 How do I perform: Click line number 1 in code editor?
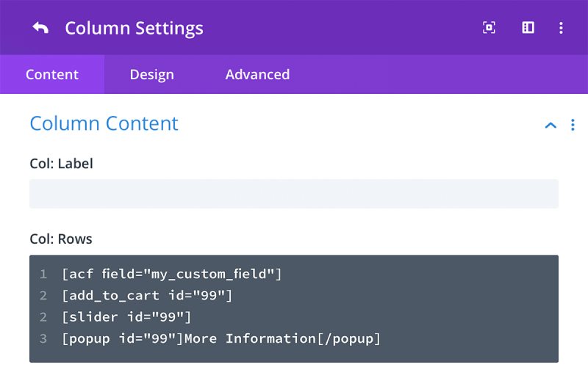tap(43, 274)
